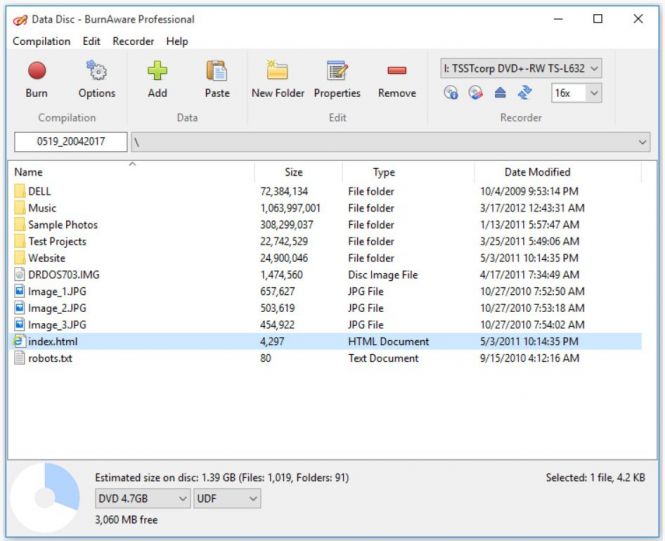The image size is (665, 541).
Task: Expand the TSSTcorp recorder drive dropdown
Action: coord(521,68)
